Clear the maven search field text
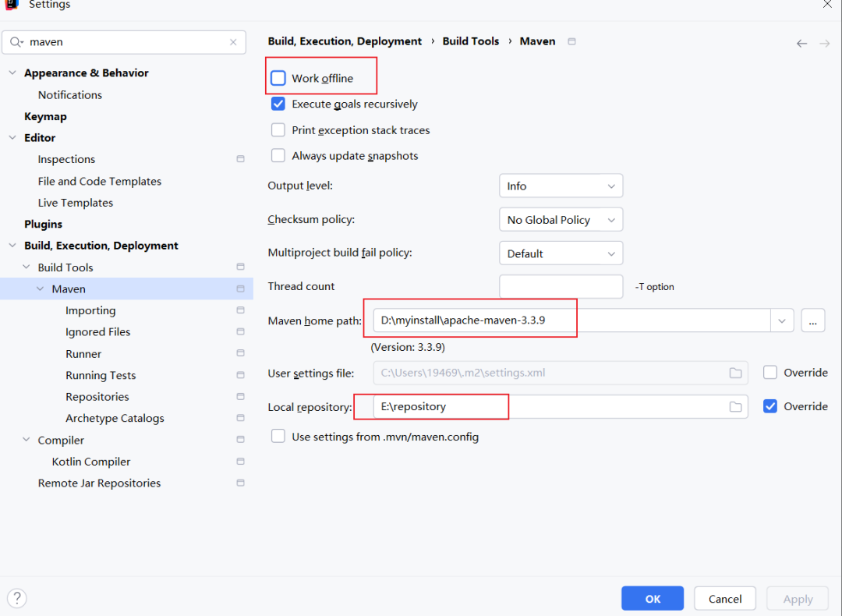842x616 pixels. tap(233, 42)
